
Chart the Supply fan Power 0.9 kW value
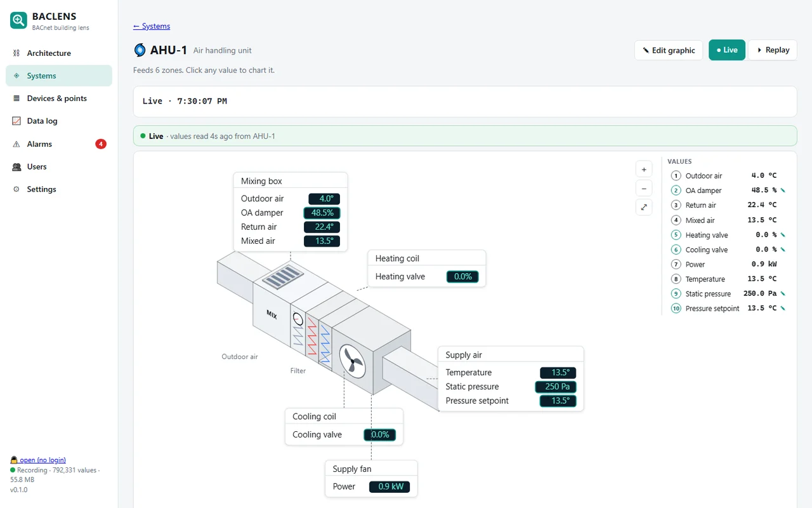(391, 487)
